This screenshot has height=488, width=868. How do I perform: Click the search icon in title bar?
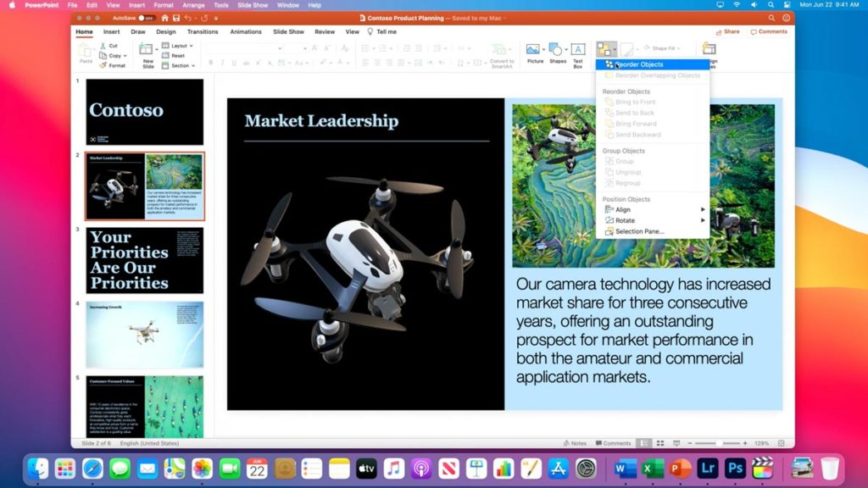771,18
